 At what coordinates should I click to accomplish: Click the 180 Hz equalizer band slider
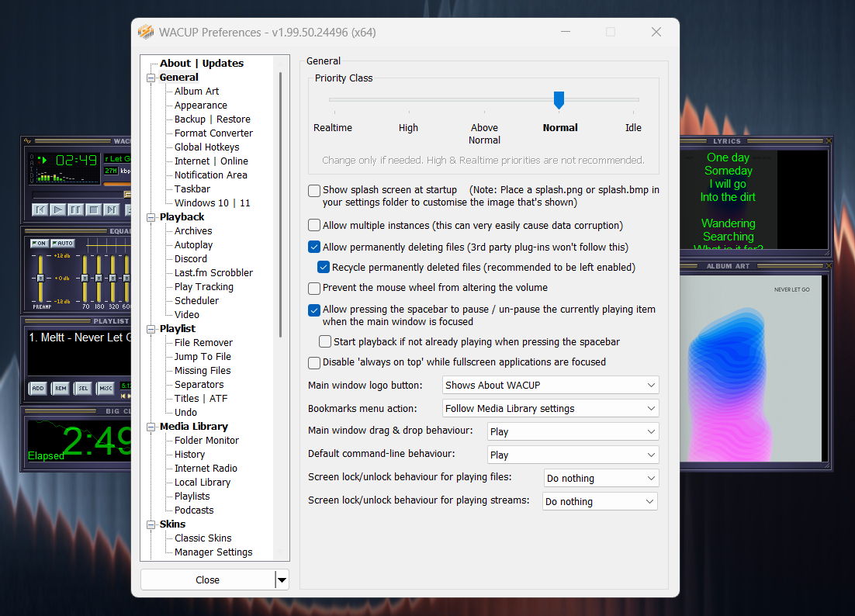99,278
